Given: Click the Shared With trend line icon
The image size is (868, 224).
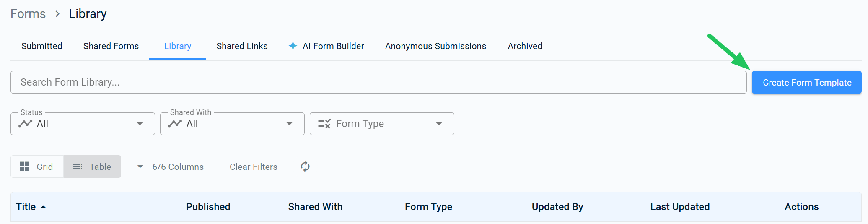Looking at the screenshot, I should click(x=175, y=123).
